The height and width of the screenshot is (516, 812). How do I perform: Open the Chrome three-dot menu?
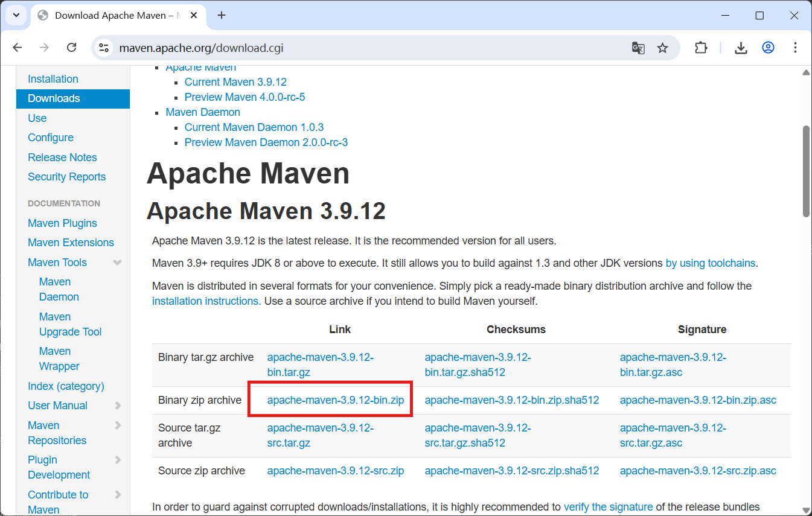[795, 48]
